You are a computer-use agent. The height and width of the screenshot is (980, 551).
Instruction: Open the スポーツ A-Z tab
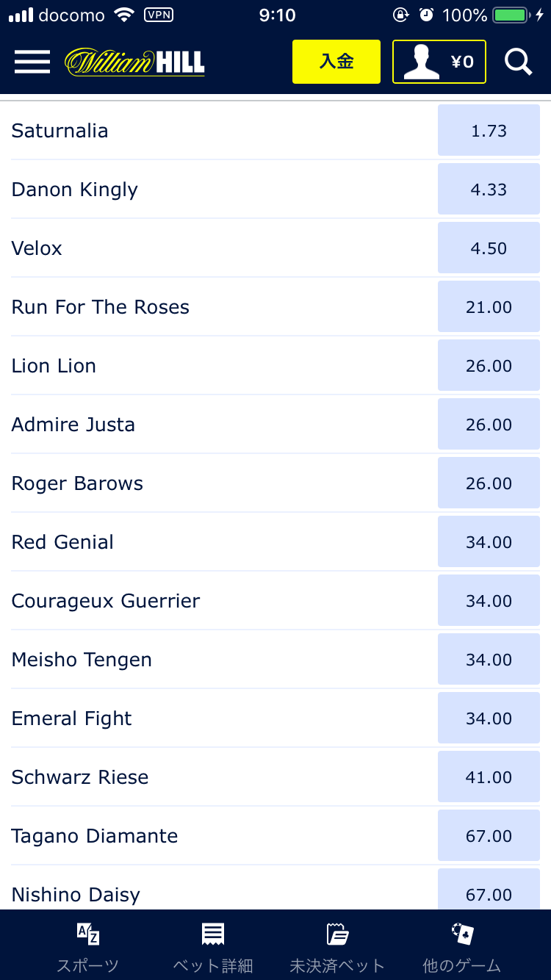point(88,948)
